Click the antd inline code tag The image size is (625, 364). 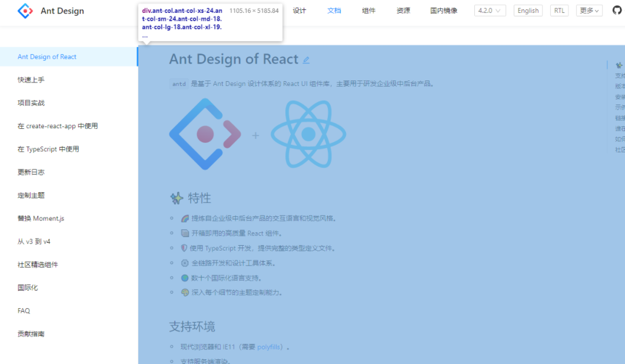pos(179,84)
